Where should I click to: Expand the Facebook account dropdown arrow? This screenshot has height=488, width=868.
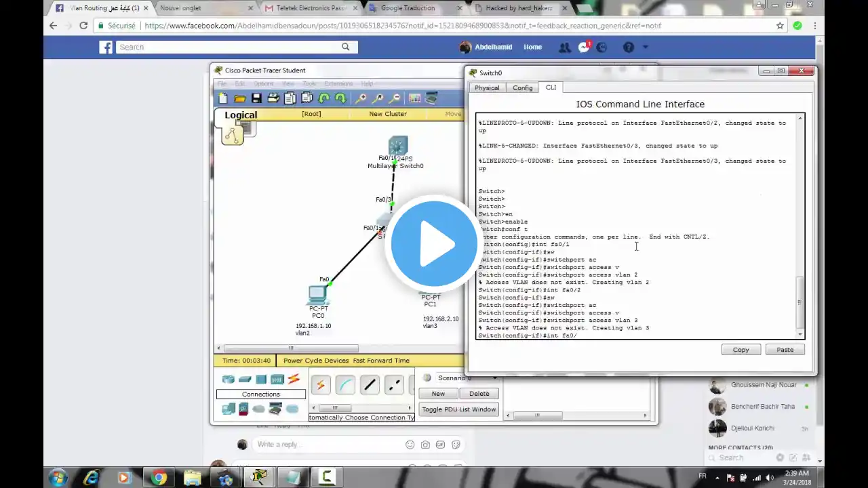point(645,47)
